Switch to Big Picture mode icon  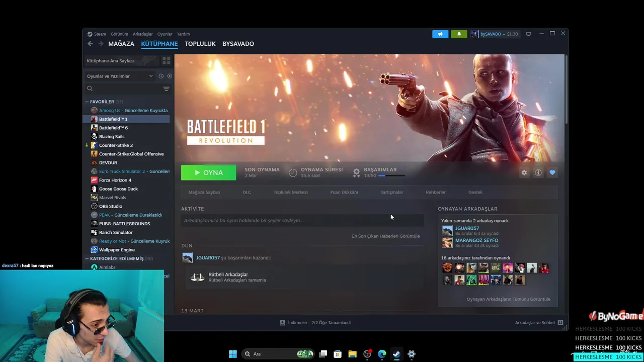(x=528, y=34)
